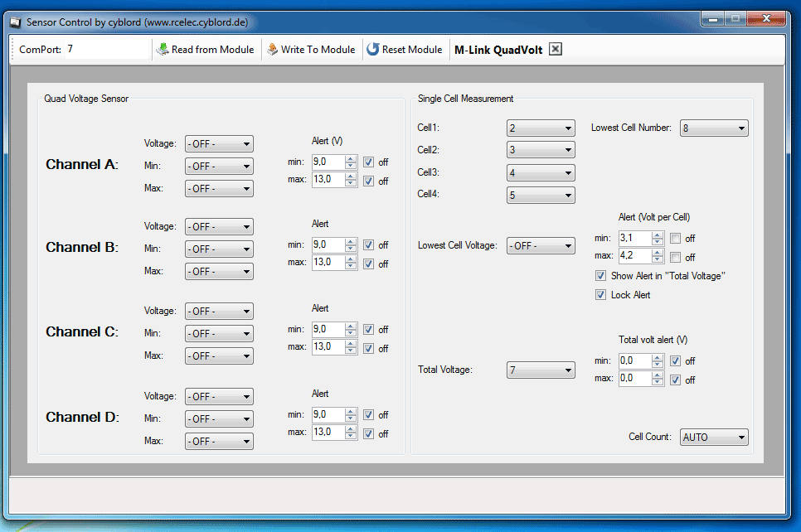
Task: Click Total volt alert max stepper arrows
Action: coord(658,379)
